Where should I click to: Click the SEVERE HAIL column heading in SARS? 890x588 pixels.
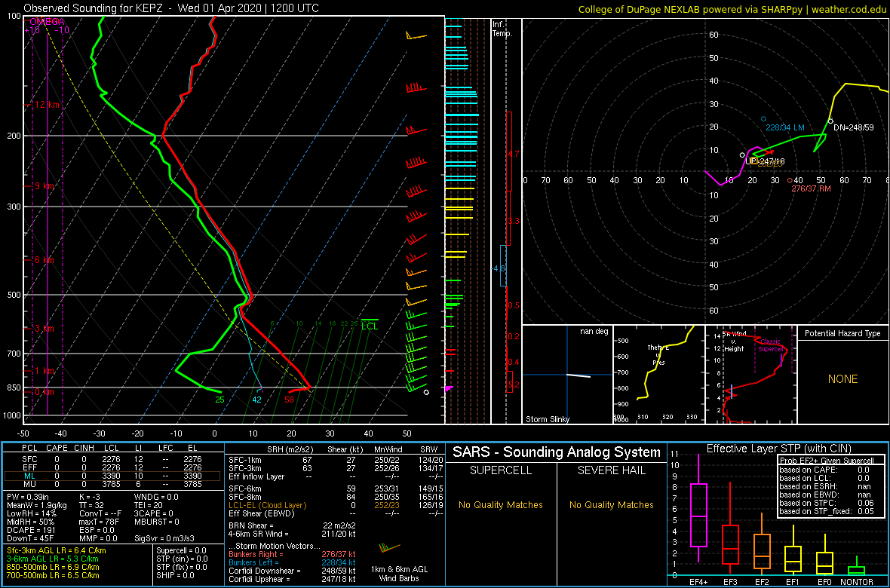611,470
